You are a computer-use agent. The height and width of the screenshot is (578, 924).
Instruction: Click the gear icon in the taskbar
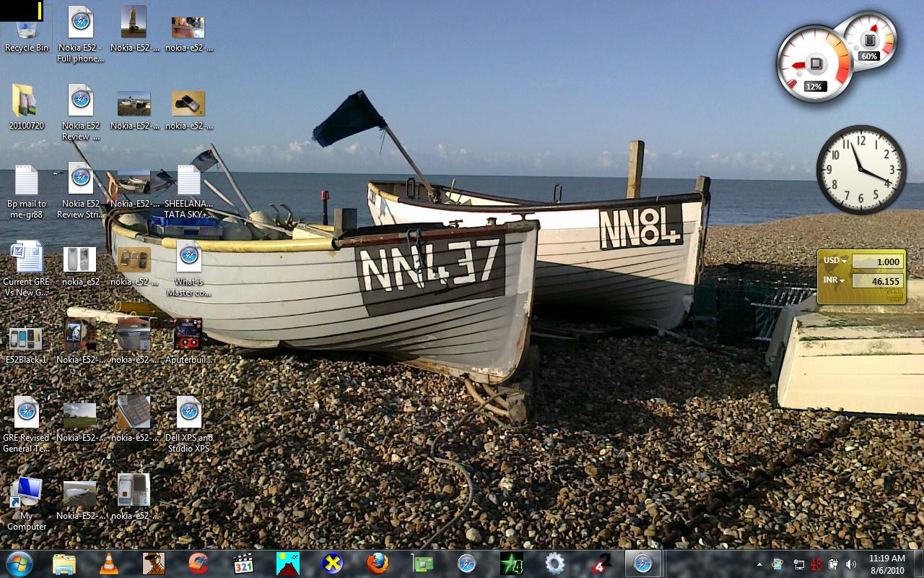(555, 564)
